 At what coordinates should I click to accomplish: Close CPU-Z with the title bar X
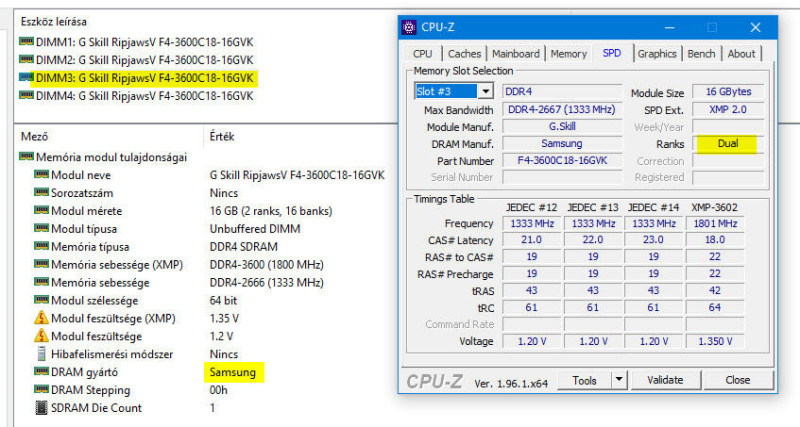(755, 27)
